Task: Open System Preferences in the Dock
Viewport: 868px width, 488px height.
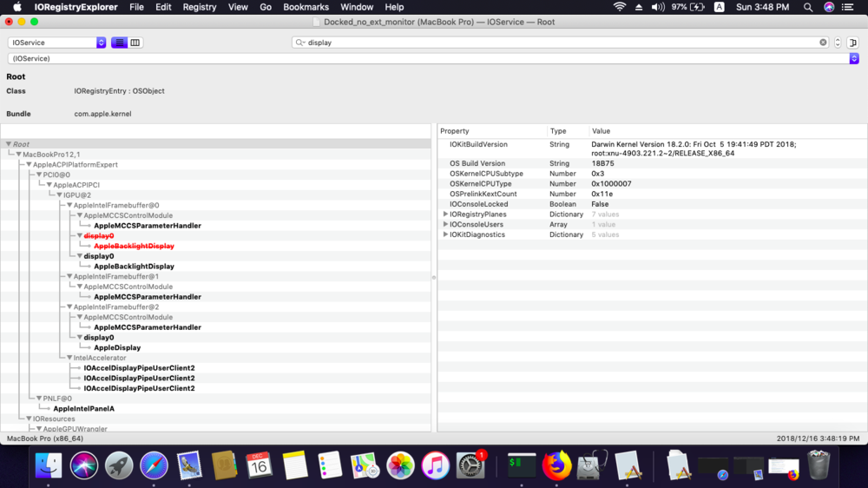Action: click(470, 465)
